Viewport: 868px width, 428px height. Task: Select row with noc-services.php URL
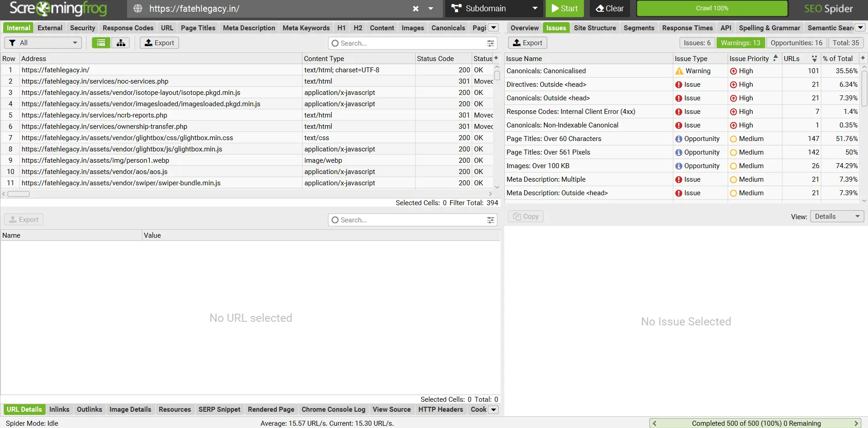pos(247,81)
